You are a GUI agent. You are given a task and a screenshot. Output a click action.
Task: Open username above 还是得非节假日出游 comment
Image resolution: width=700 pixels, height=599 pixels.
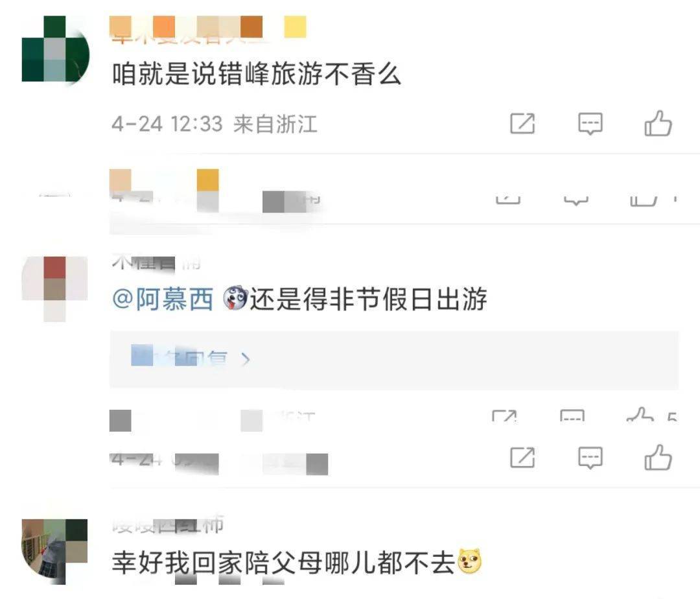[156, 262]
